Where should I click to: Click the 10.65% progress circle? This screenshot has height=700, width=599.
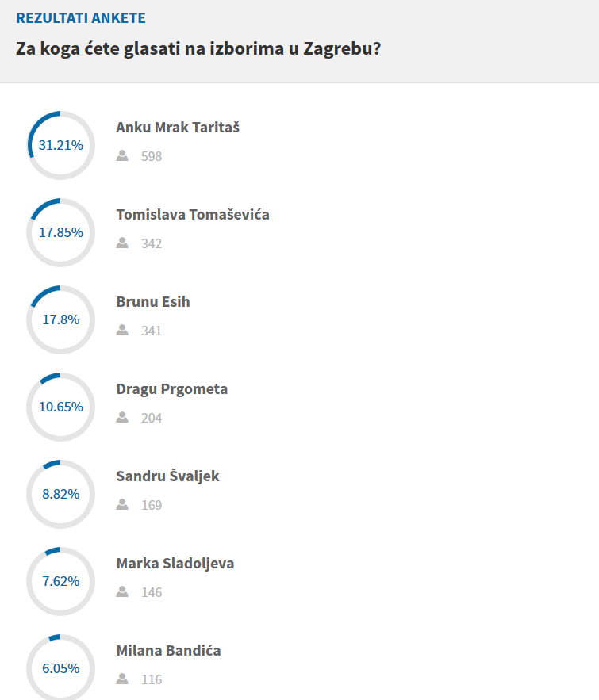(x=61, y=407)
